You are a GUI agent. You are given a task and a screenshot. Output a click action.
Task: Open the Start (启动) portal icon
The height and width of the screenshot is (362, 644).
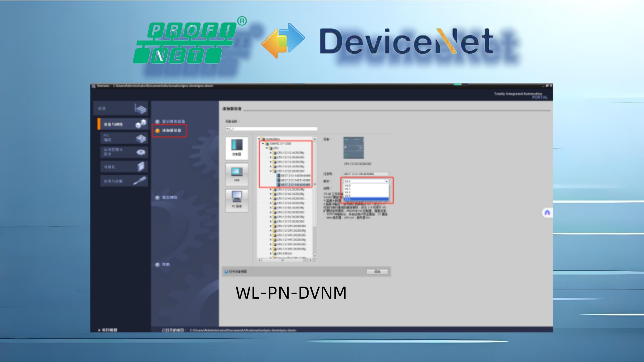click(141, 109)
